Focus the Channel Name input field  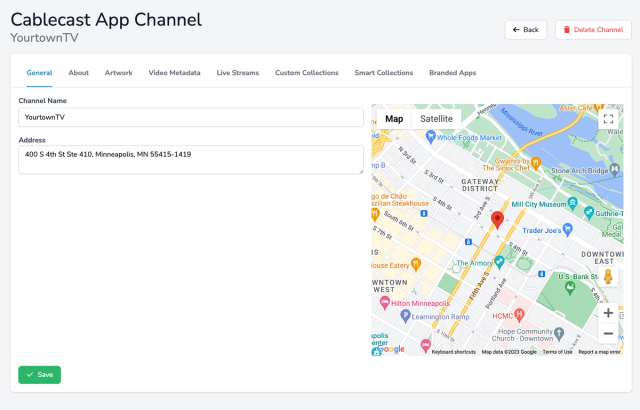(x=191, y=117)
